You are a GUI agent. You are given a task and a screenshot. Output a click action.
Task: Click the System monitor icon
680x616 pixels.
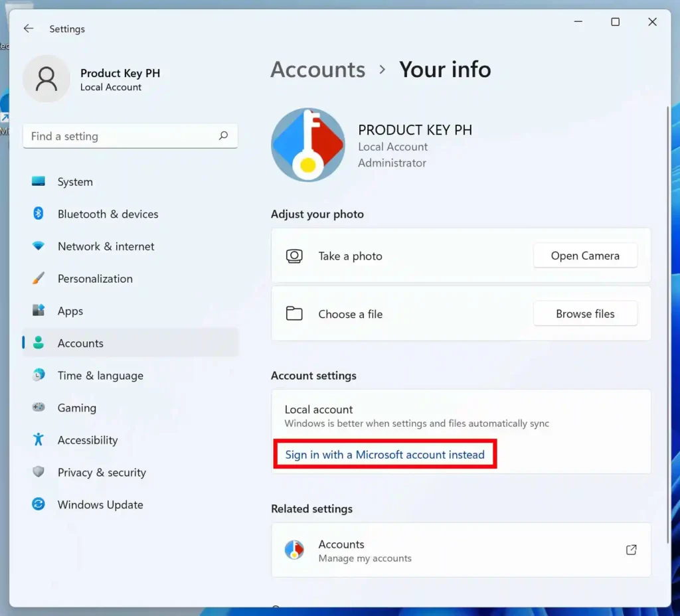(x=38, y=181)
